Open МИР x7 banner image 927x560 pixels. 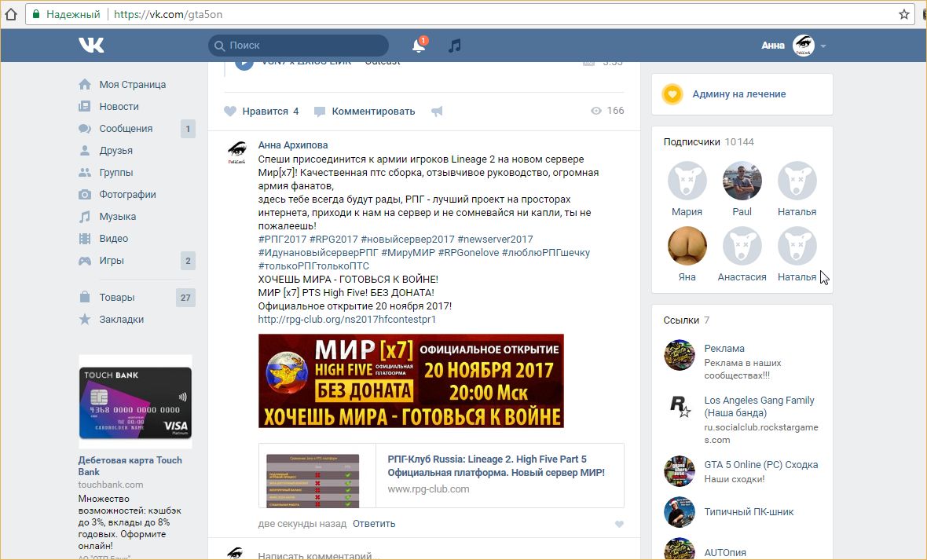coord(411,381)
